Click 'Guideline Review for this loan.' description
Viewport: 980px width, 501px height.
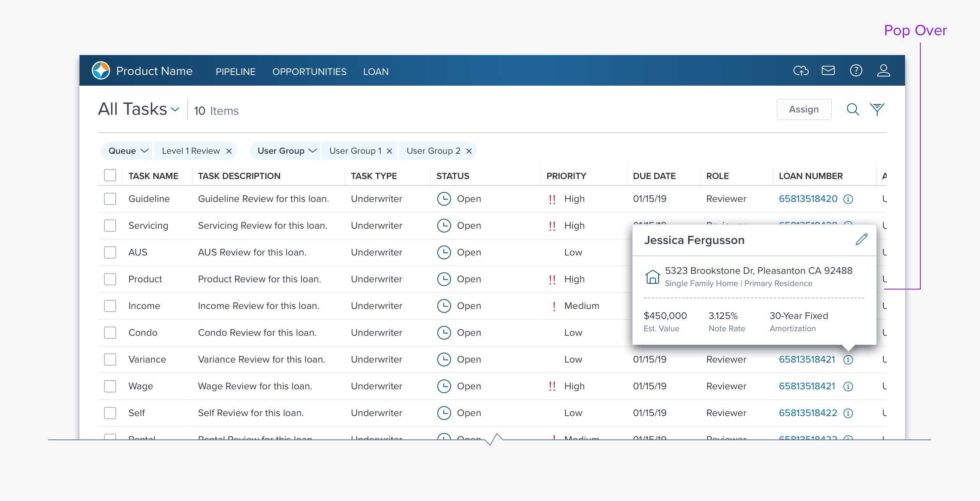(x=263, y=199)
